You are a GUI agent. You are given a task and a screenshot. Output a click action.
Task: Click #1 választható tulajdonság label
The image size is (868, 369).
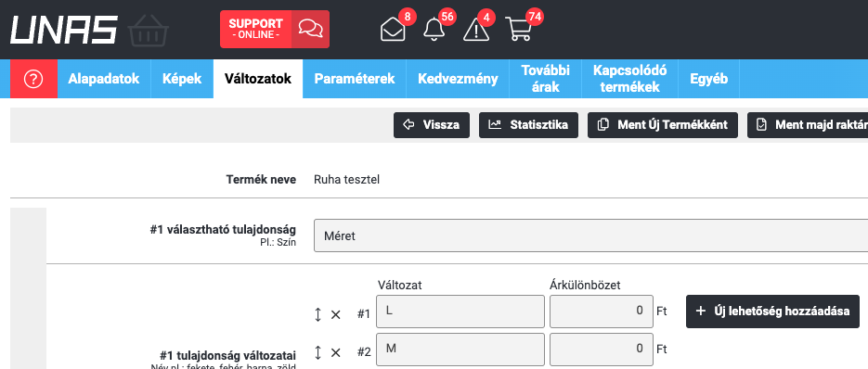223,230
